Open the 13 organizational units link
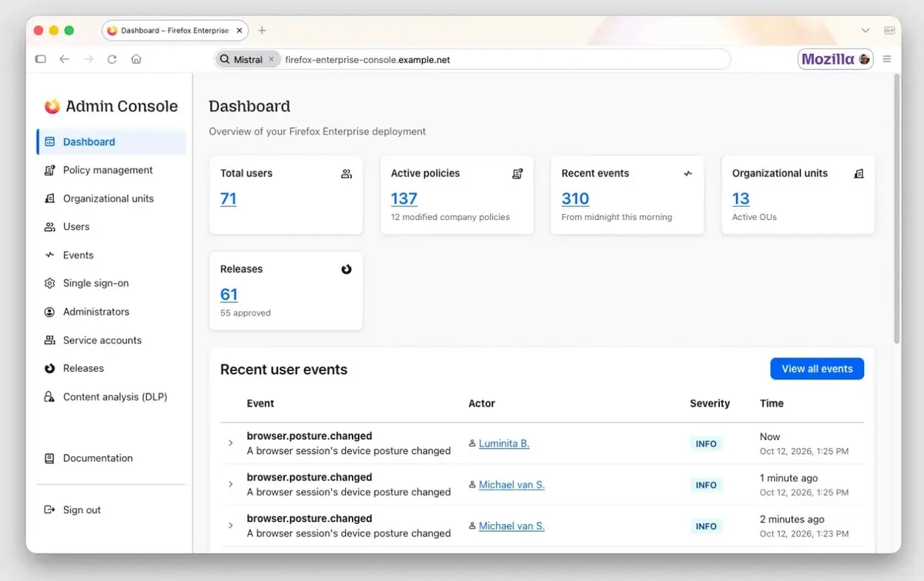This screenshot has height=581, width=924. (741, 199)
